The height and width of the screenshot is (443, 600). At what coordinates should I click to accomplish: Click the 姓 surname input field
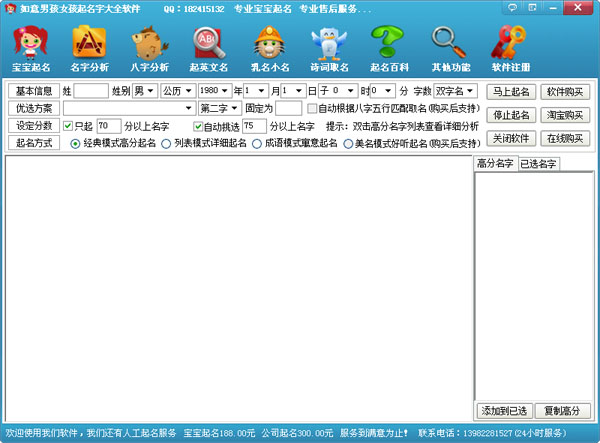91,91
